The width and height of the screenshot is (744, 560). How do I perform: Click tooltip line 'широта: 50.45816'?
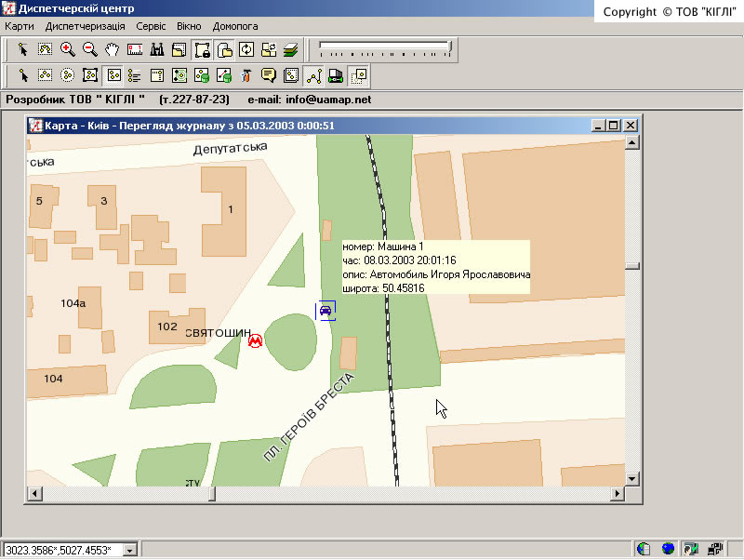[x=383, y=288]
